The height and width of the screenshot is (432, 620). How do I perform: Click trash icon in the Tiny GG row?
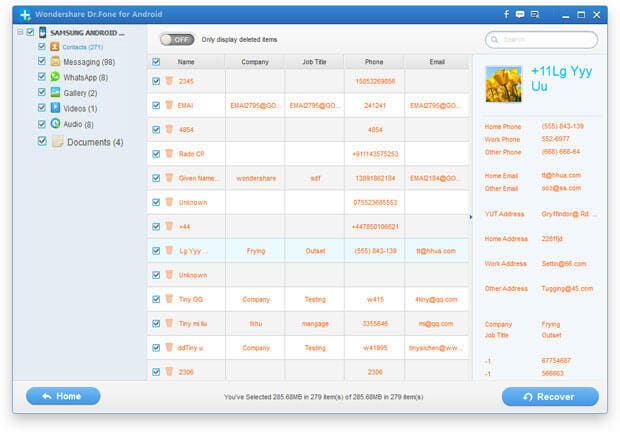coord(169,299)
